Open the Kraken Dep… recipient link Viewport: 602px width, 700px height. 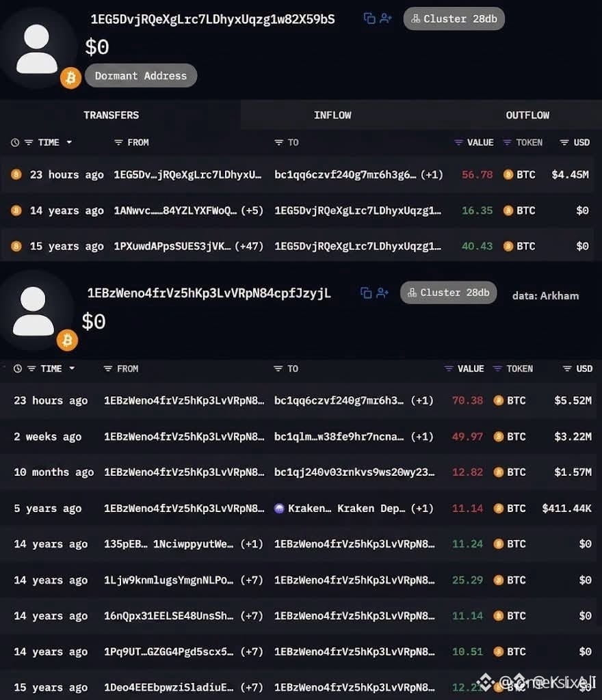[x=371, y=509]
